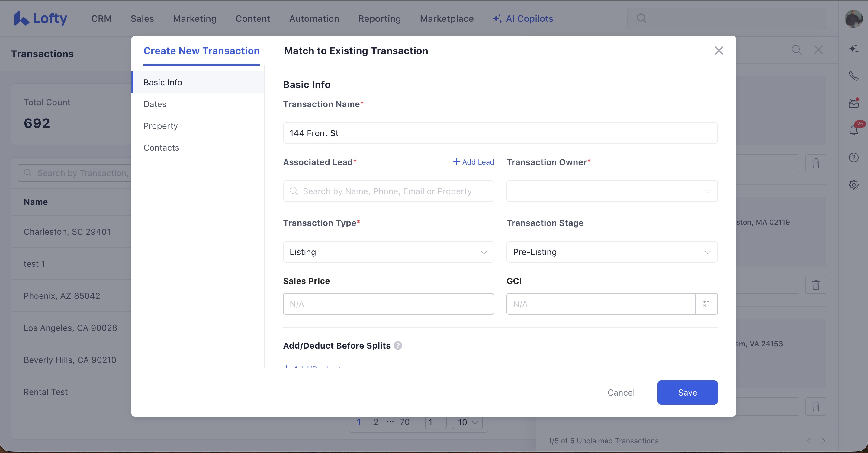Screen dimensions: 868x453
Task: Open the Transaction Owner dropdown
Action: tap(612, 191)
